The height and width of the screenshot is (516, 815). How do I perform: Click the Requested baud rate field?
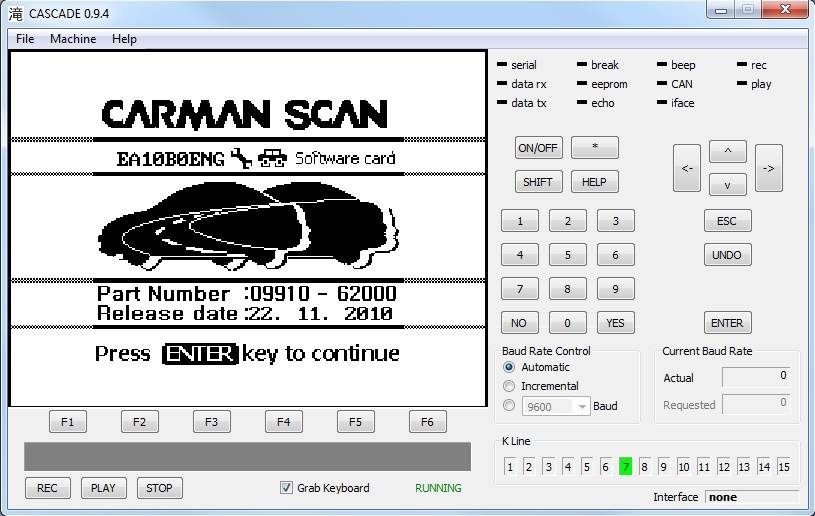(x=756, y=403)
